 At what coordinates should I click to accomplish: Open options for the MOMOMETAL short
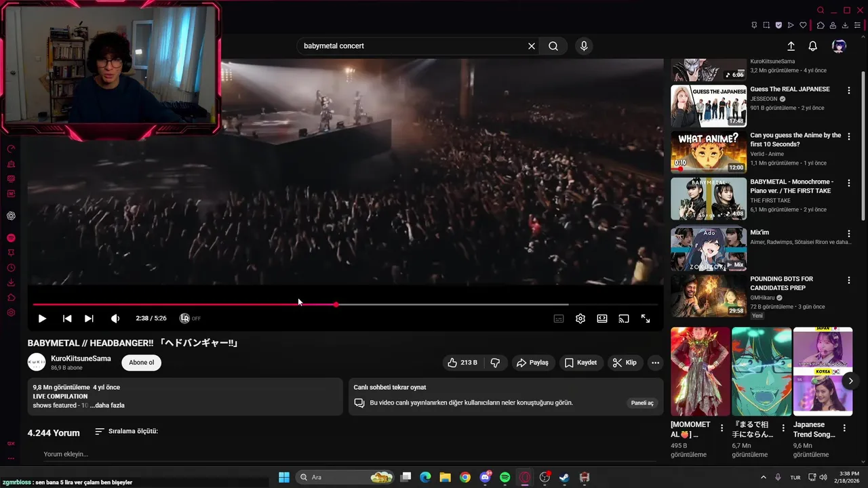pyautogui.click(x=722, y=428)
